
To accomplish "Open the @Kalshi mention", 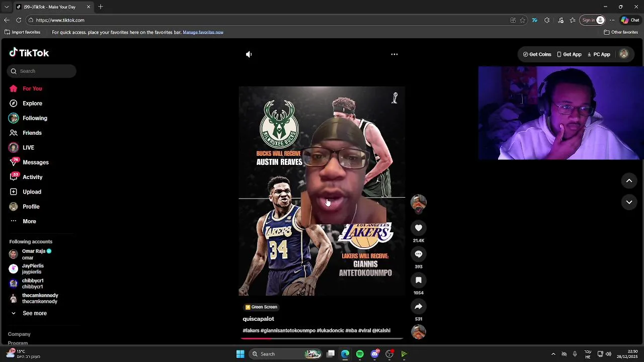I will (381, 331).
